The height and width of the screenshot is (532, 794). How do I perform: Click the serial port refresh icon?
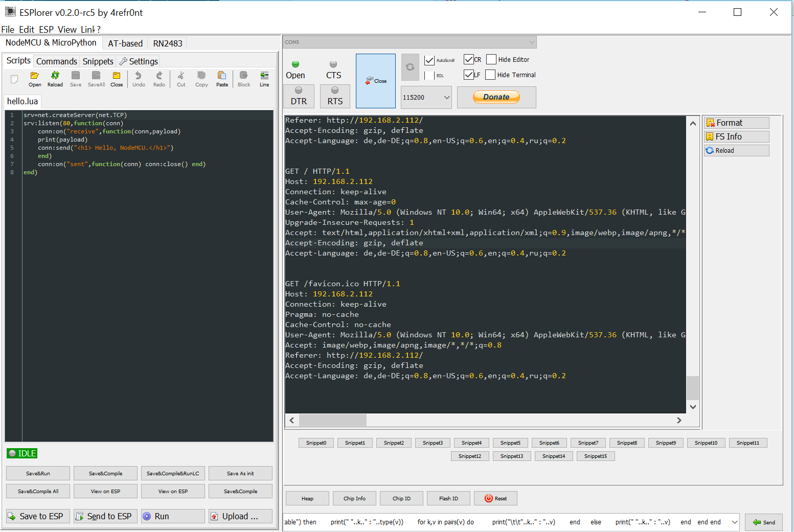[x=410, y=67]
